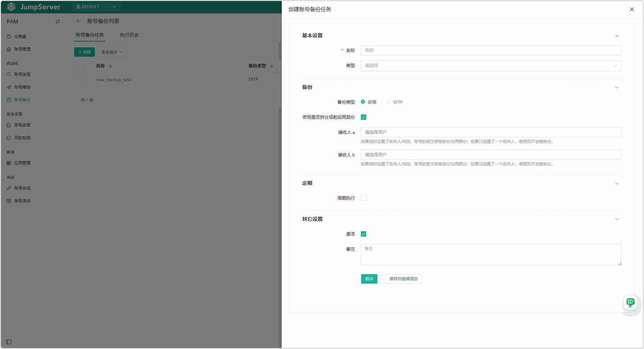Screen dimensions: 644x349
Task: Click the 账号管理 lock icon
Action: pyautogui.click(x=9, y=49)
